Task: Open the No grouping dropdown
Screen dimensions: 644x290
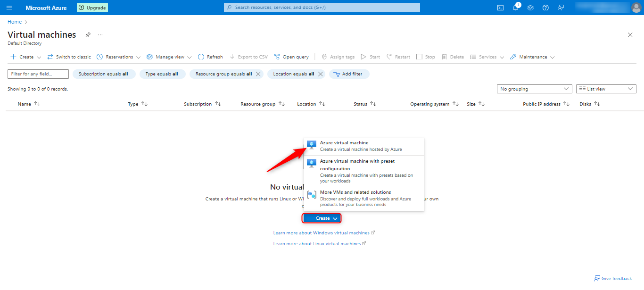Action: [535, 89]
